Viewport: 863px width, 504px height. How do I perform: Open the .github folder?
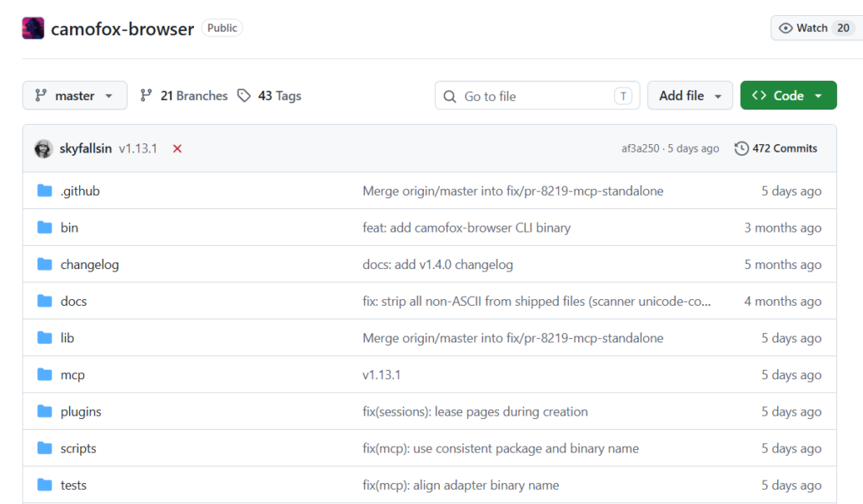tap(80, 191)
